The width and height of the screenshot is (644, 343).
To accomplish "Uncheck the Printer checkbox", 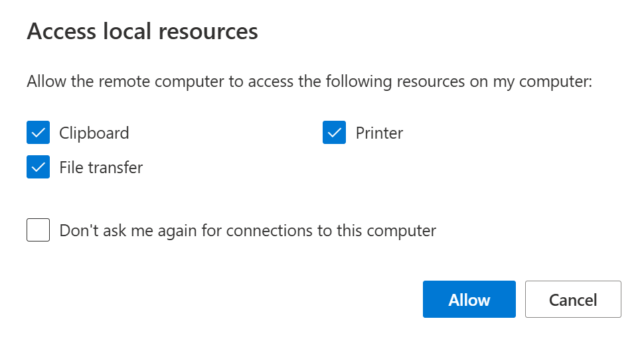I will point(335,133).
